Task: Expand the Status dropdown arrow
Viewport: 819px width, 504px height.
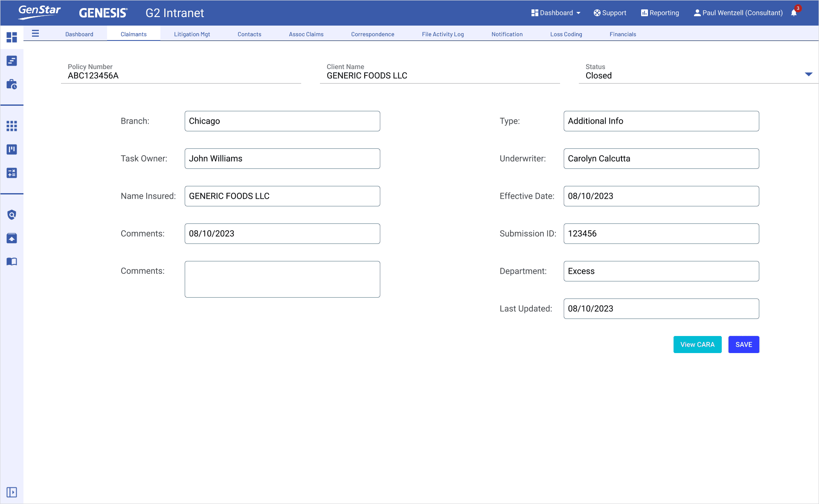Action: point(808,75)
